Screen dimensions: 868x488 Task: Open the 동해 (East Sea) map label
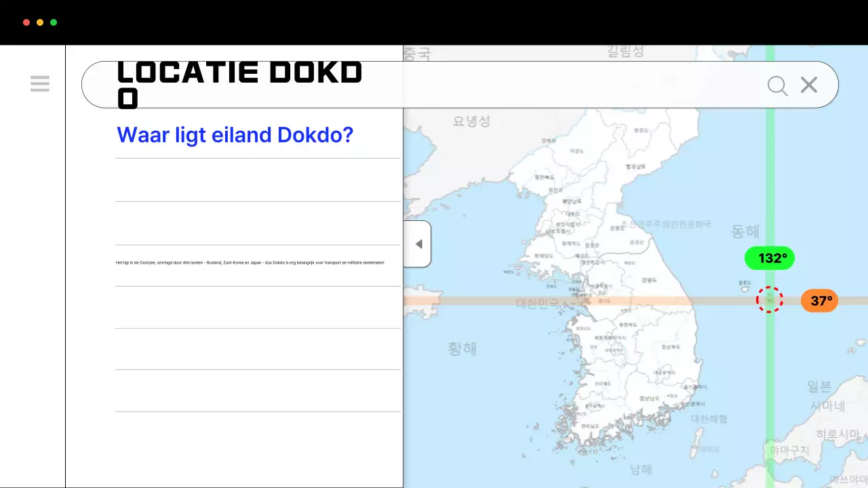click(745, 231)
